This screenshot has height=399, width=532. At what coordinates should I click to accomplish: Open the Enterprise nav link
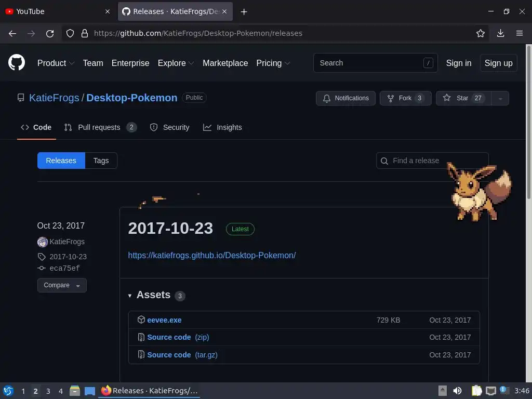pos(130,63)
